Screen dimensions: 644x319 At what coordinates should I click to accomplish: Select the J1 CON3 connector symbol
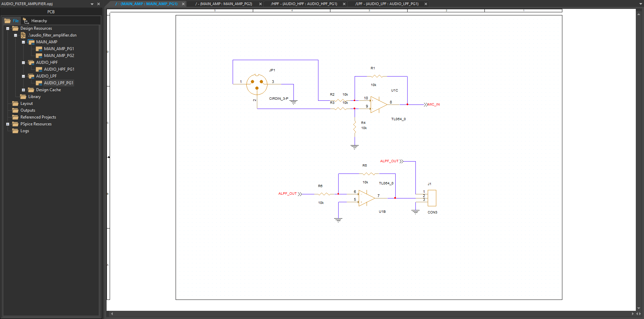pyautogui.click(x=432, y=198)
